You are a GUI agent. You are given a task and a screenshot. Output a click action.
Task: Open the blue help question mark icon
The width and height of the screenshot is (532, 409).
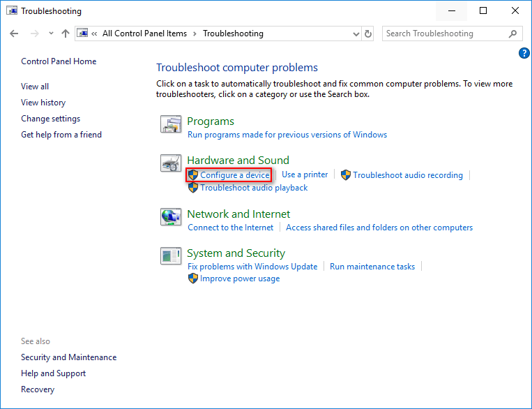pos(524,53)
